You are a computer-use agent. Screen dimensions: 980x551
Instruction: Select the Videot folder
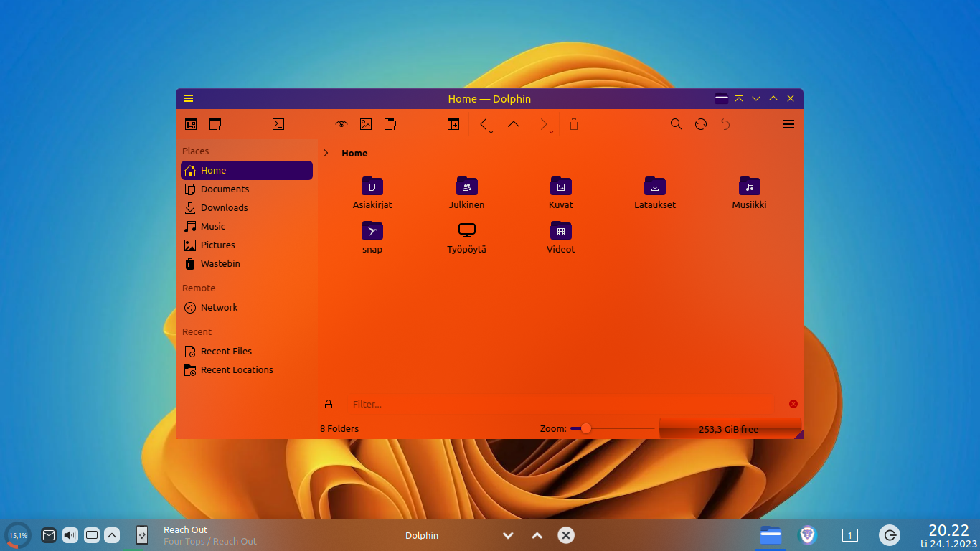coord(561,237)
